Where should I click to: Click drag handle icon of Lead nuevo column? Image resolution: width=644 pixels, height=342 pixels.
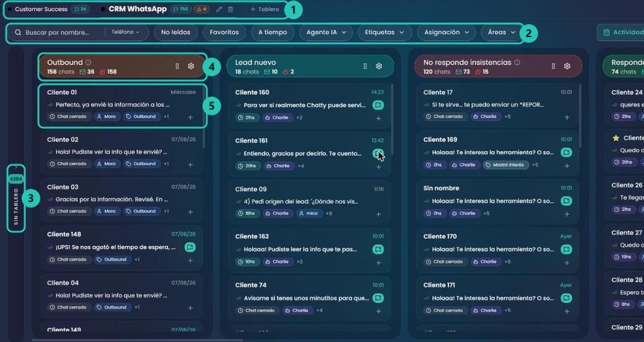(365, 66)
